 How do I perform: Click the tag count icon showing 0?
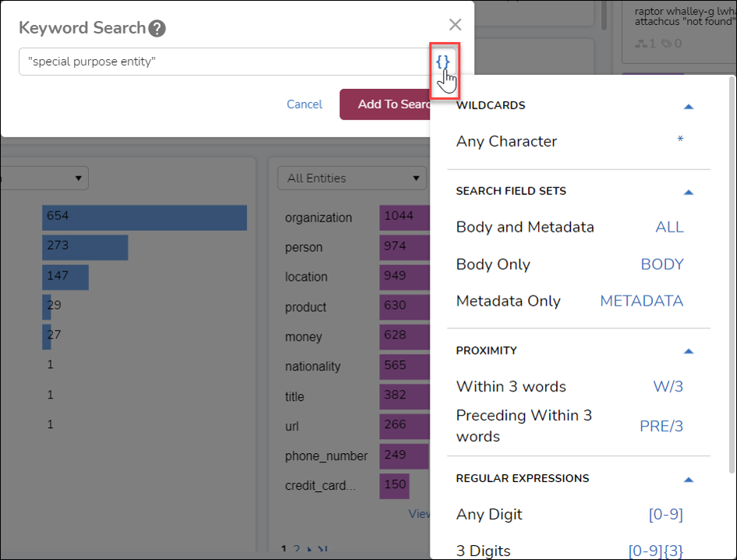click(669, 43)
